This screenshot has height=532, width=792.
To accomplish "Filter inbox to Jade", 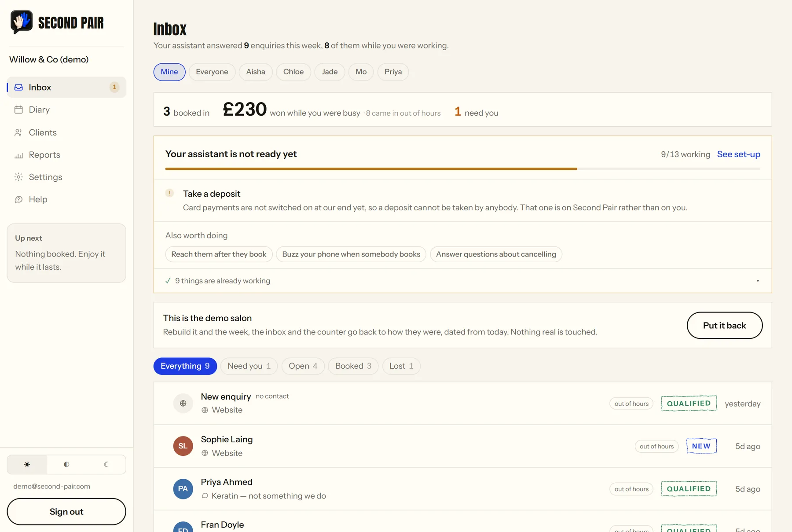I will (330, 72).
